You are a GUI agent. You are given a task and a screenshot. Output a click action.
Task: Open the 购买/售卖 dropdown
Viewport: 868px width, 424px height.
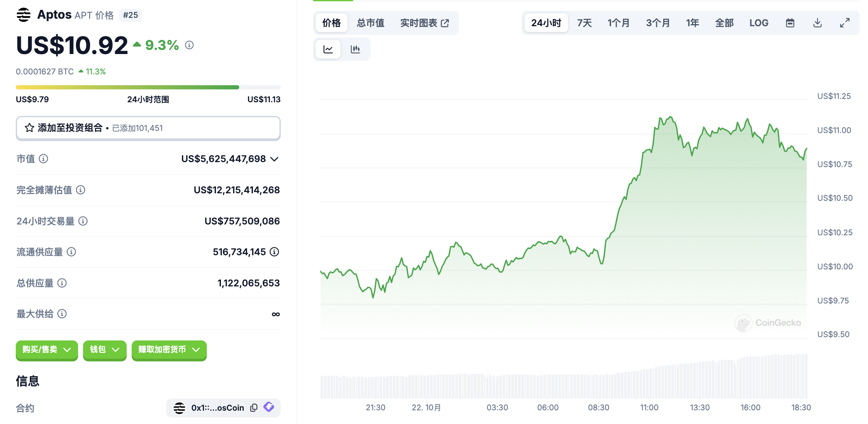pos(47,350)
